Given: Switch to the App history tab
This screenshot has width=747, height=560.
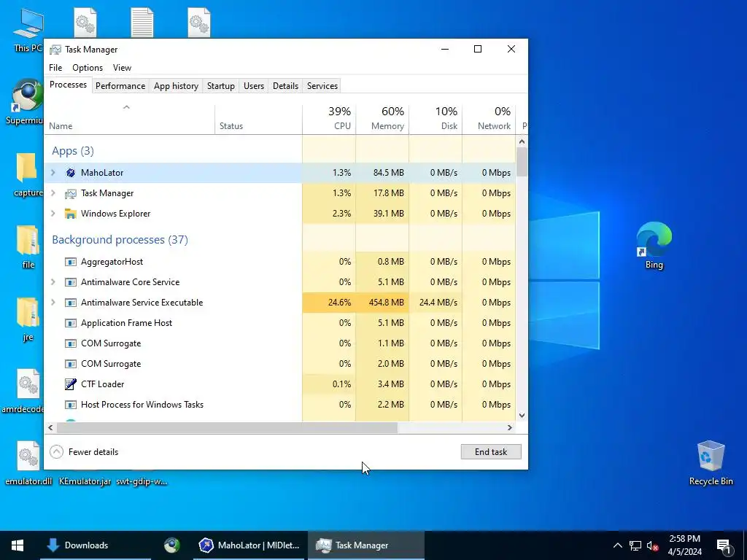Looking at the screenshot, I should pos(176,86).
